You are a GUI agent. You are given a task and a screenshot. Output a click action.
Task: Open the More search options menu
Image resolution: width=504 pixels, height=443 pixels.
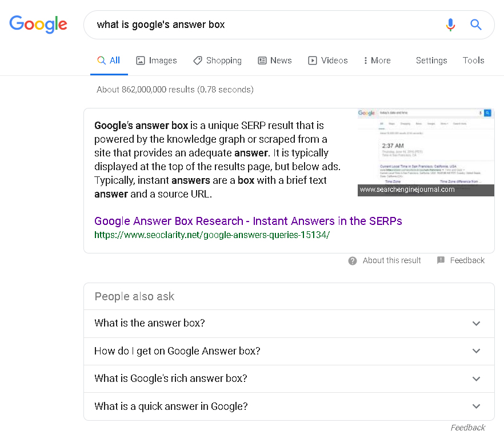click(377, 61)
